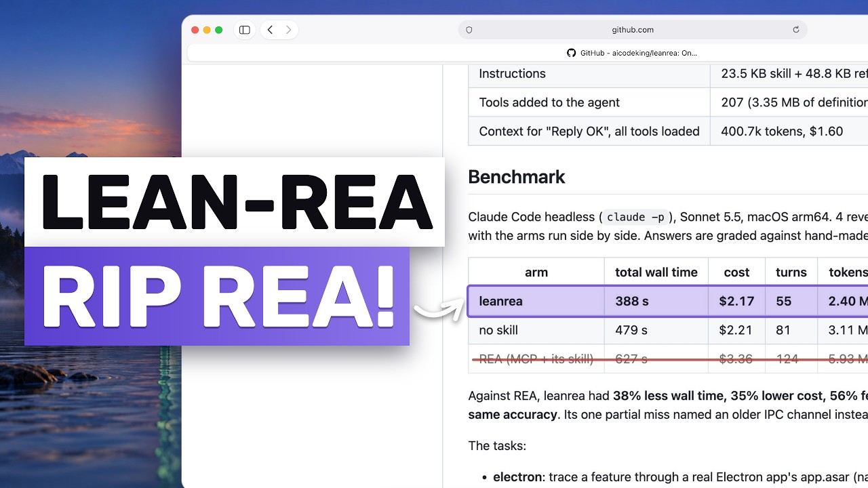Click the "turns" column header
This screenshot has width=868, height=488.
(x=791, y=272)
